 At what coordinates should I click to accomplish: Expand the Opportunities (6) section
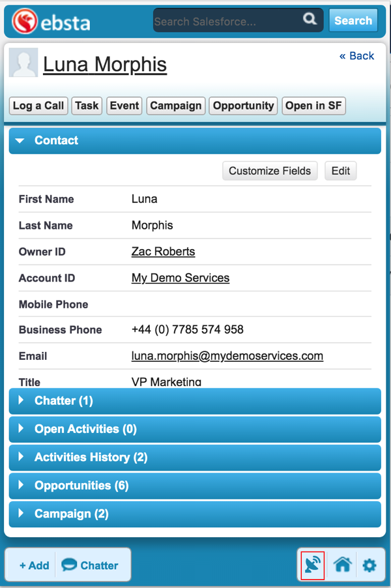pyautogui.click(x=195, y=486)
